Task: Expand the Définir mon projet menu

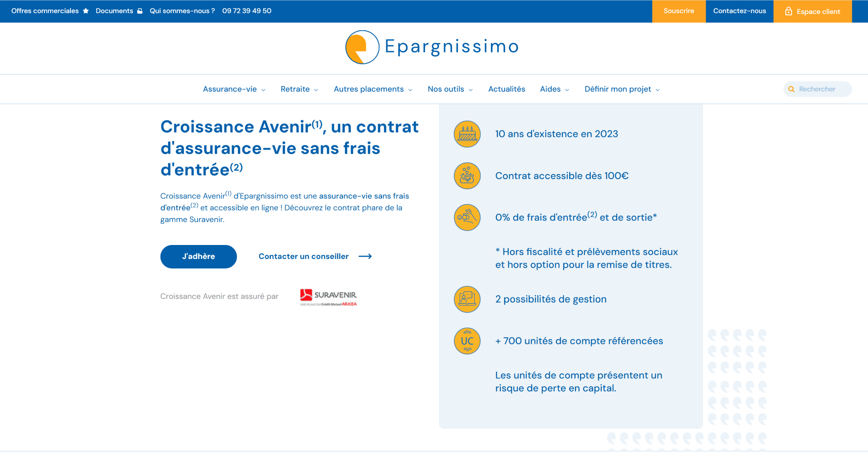Action: coord(622,89)
